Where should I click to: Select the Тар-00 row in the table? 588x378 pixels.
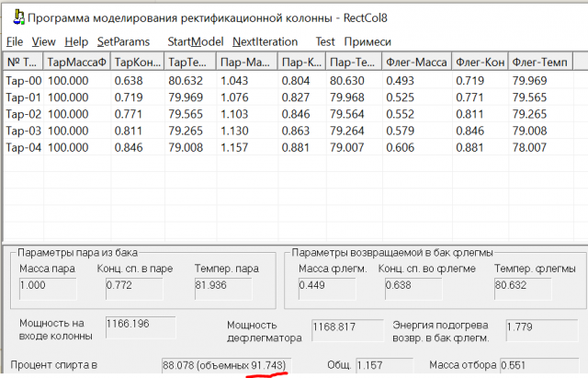(23, 80)
